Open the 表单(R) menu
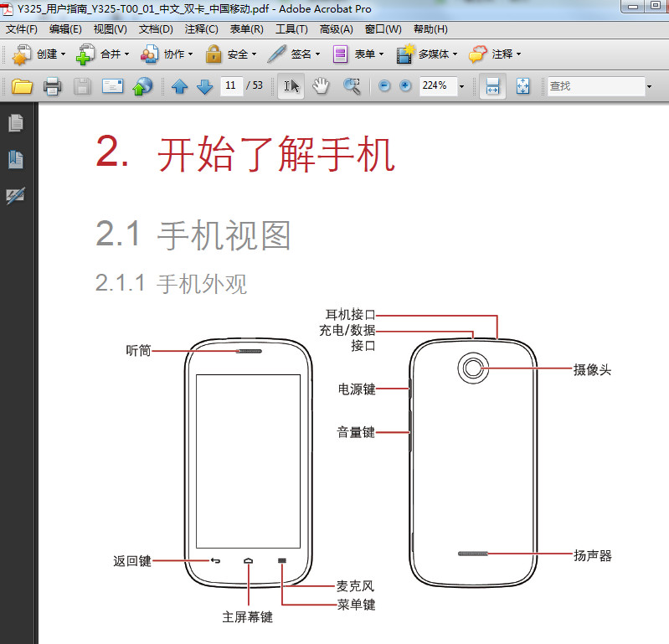This screenshot has width=669, height=644. click(247, 29)
